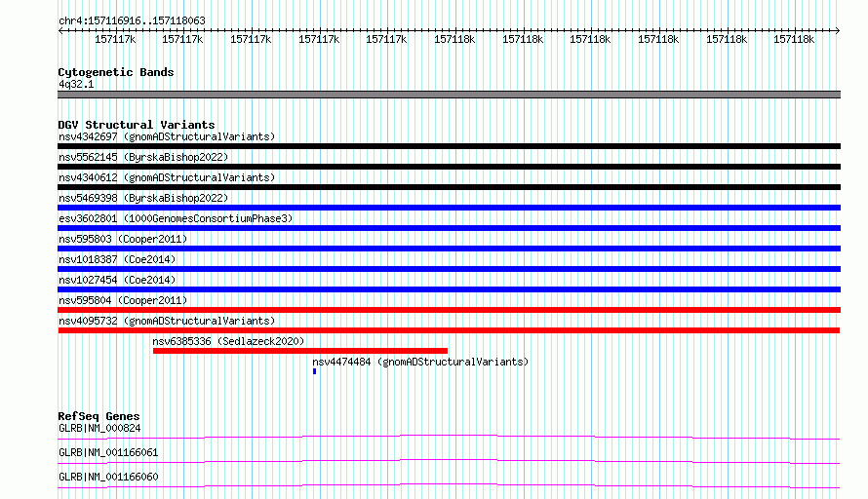868x499 pixels.
Task: Open the GLRB|NM_000824 transcript label
Action: (x=99, y=428)
